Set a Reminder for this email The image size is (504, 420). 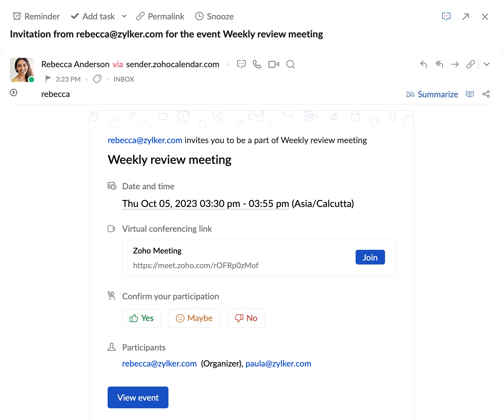click(x=36, y=16)
